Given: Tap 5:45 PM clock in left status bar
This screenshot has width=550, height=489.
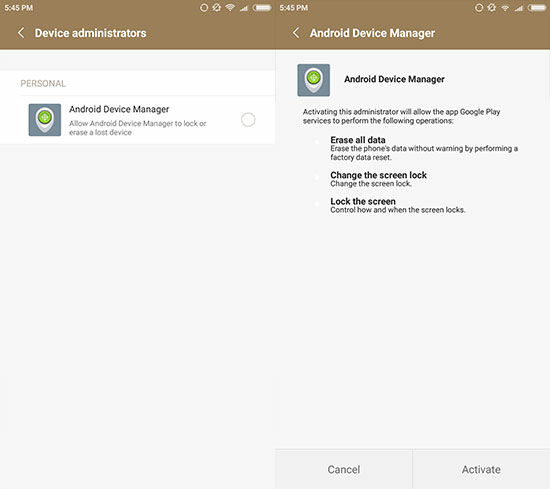Looking at the screenshot, I should (x=19, y=8).
